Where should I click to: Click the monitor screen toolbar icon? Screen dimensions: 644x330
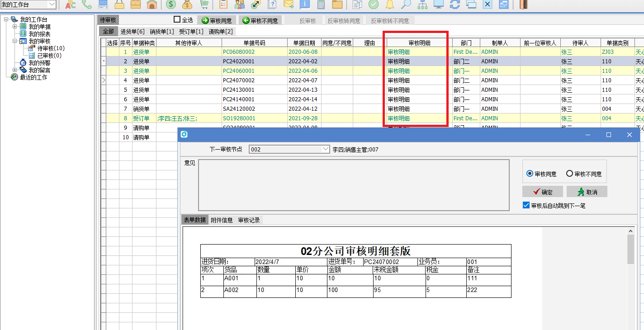point(439,5)
